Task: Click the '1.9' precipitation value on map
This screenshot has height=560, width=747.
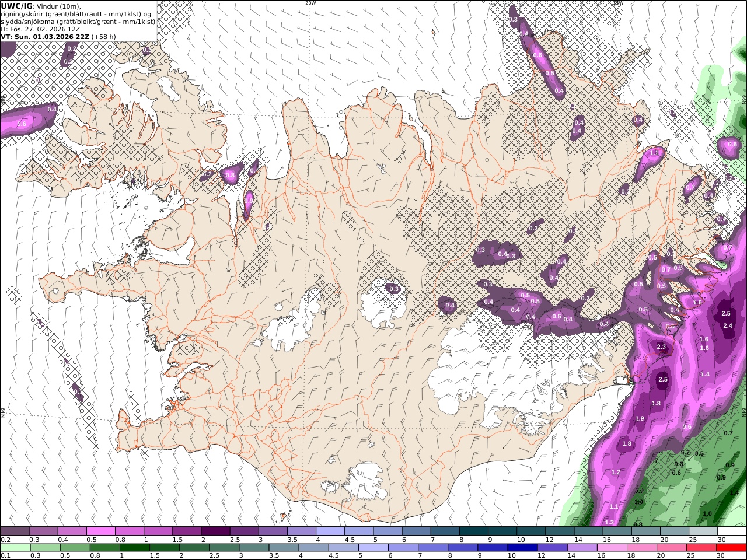Action: [640, 418]
